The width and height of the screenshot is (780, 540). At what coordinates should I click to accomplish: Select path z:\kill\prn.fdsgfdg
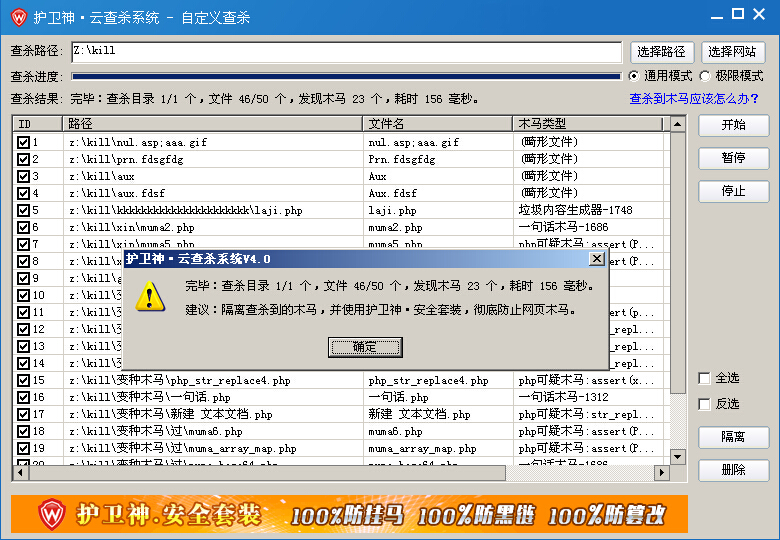click(x=126, y=160)
